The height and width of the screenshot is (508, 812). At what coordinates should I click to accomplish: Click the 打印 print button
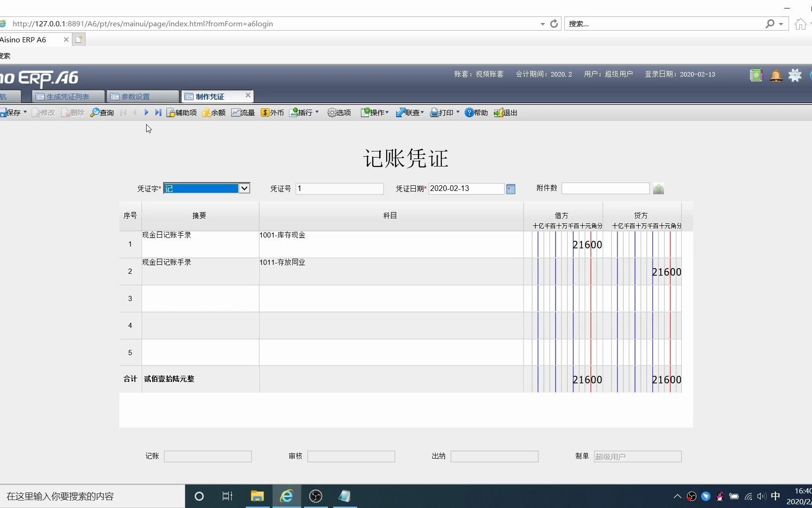(x=442, y=112)
